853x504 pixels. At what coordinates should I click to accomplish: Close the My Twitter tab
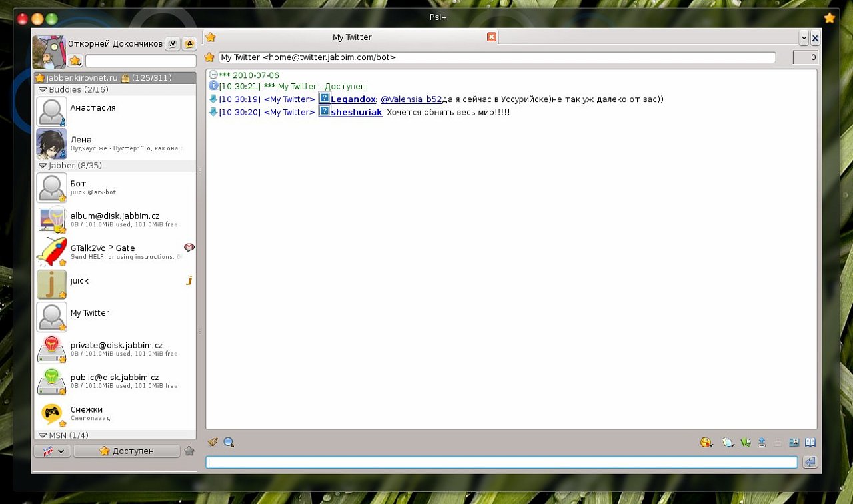(492, 37)
